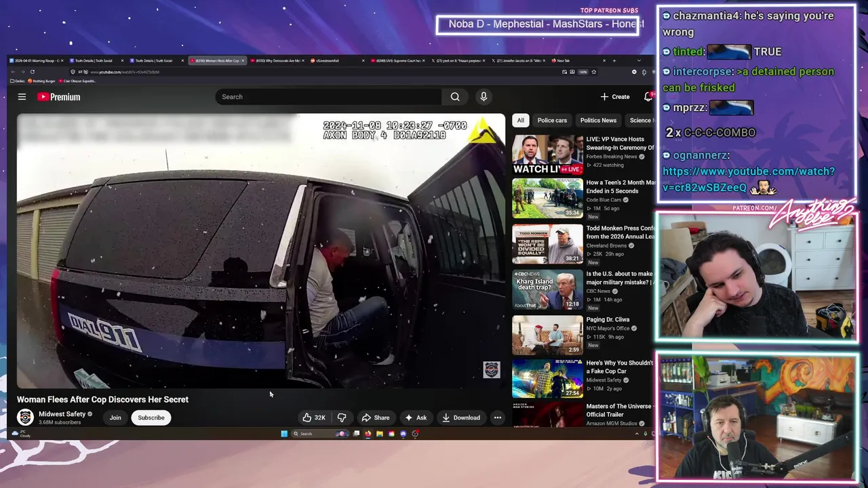Bookmark this page with star icon

coord(593,72)
